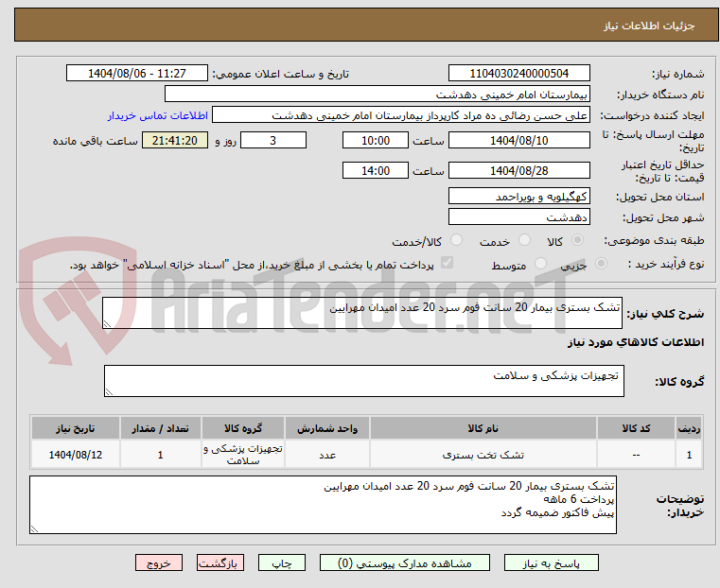
Task: Select the جزیی purchase type radio
Action: 601,263
